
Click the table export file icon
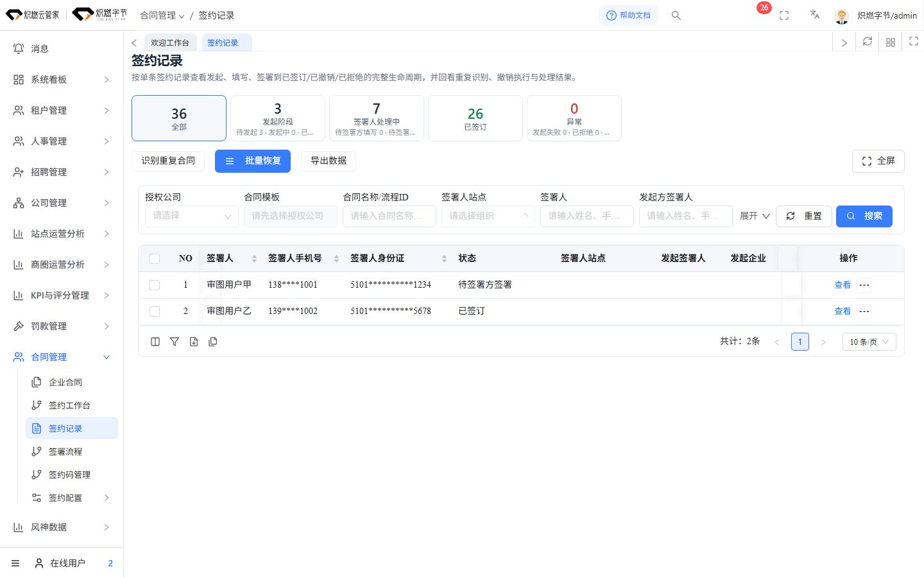[x=194, y=342]
